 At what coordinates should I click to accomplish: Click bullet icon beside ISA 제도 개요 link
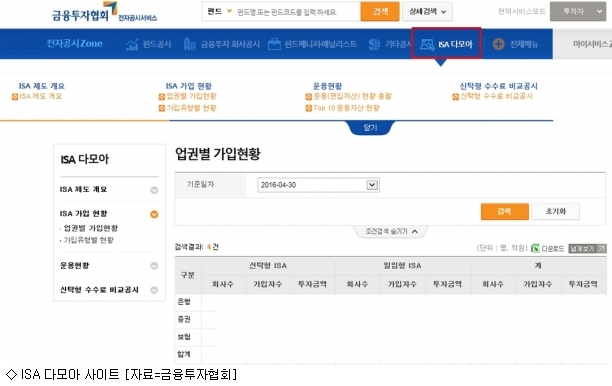coord(15,96)
